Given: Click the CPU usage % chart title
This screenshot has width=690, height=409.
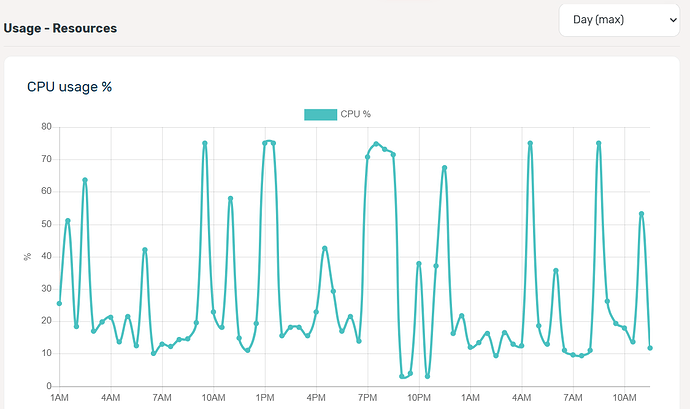Looking at the screenshot, I should [70, 87].
